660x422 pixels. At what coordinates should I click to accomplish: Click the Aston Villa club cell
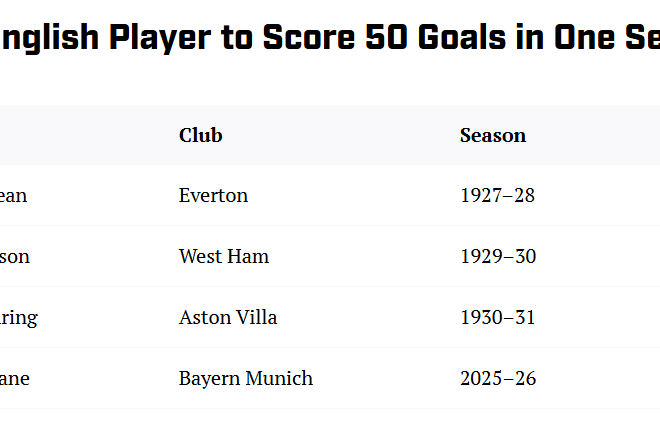(227, 317)
